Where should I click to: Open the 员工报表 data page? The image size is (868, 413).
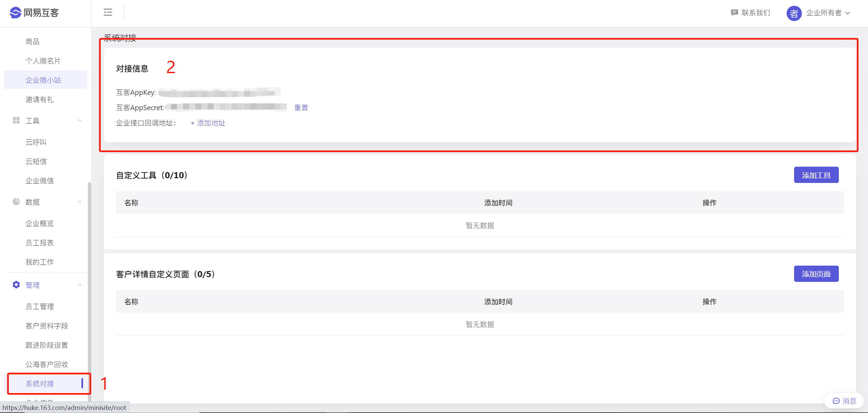point(40,243)
